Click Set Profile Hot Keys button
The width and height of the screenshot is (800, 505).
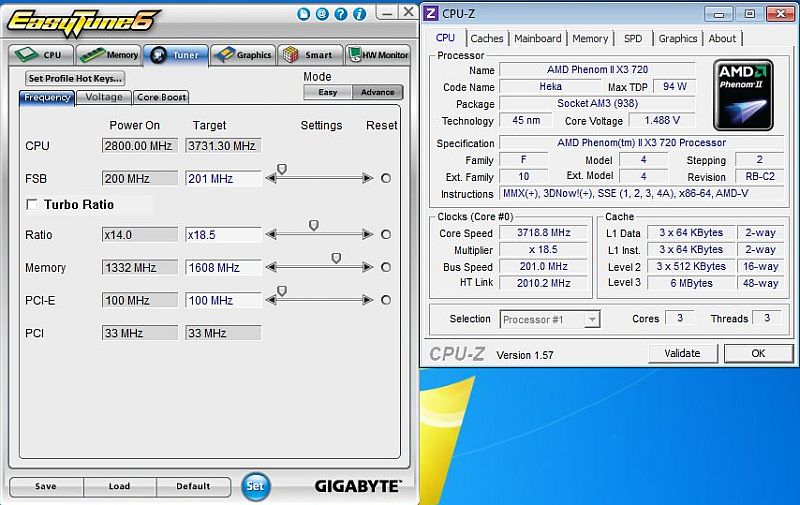pyautogui.click(x=76, y=78)
